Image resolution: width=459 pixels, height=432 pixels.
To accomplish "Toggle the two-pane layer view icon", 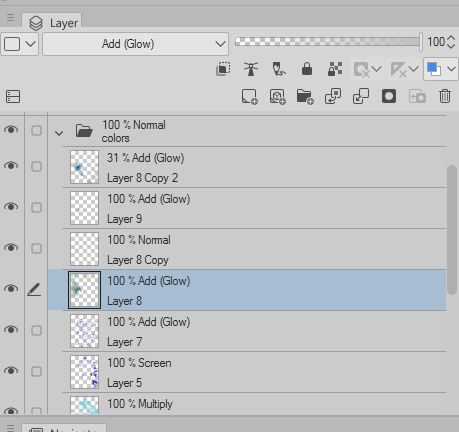I will tap(13, 97).
